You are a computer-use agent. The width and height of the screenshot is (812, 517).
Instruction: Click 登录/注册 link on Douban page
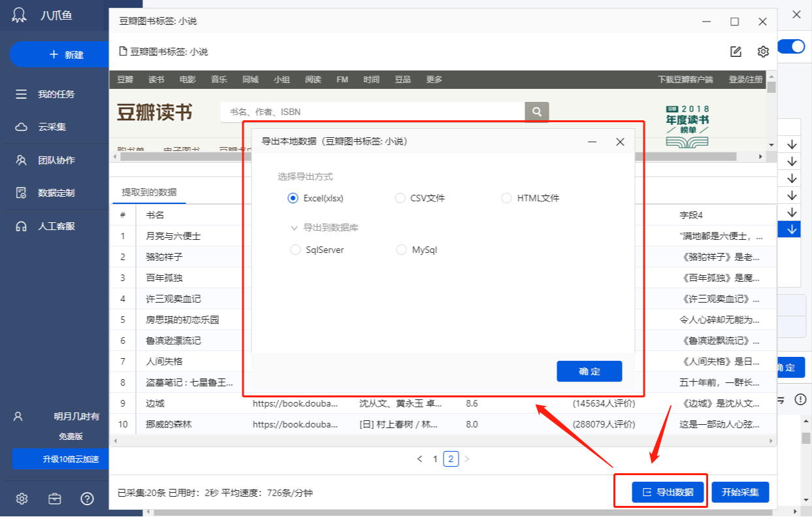point(745,80)
